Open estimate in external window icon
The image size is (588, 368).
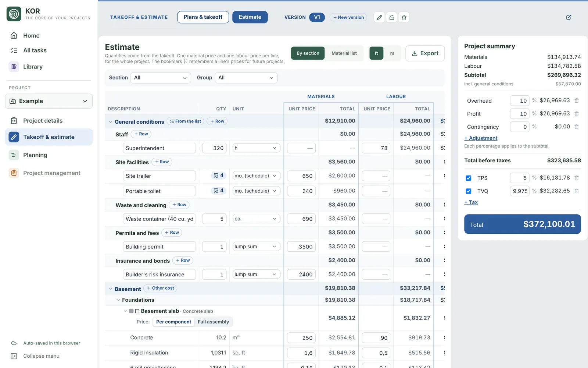tap(569, 17)
